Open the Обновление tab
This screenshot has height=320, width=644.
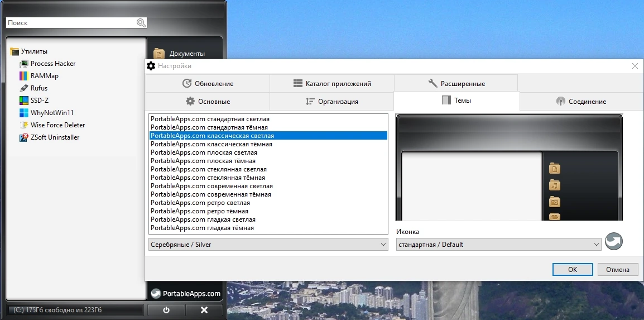coord(208,83)
